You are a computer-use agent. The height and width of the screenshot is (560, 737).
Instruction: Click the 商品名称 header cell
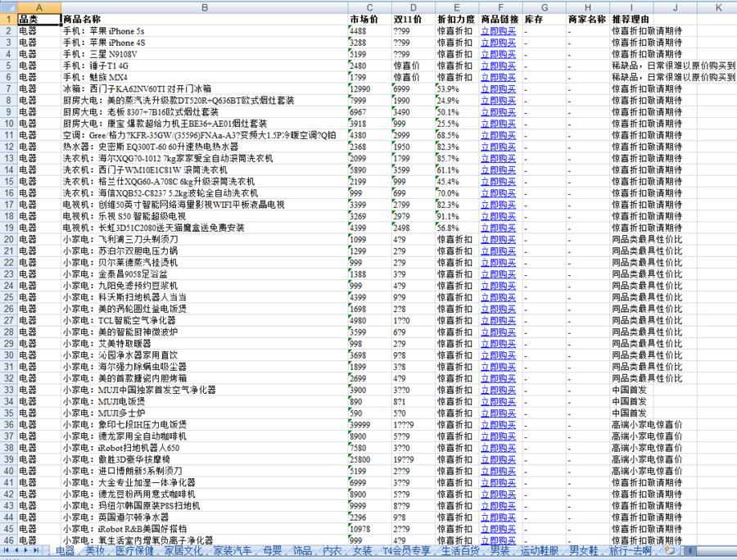(x=205, y=20)
